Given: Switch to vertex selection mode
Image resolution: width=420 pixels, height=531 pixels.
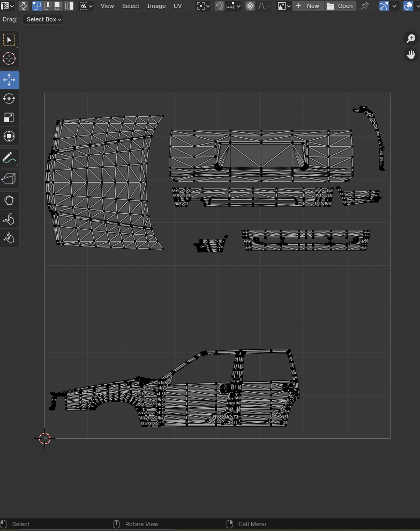Looking at the screenshot, I should (36, 6).
